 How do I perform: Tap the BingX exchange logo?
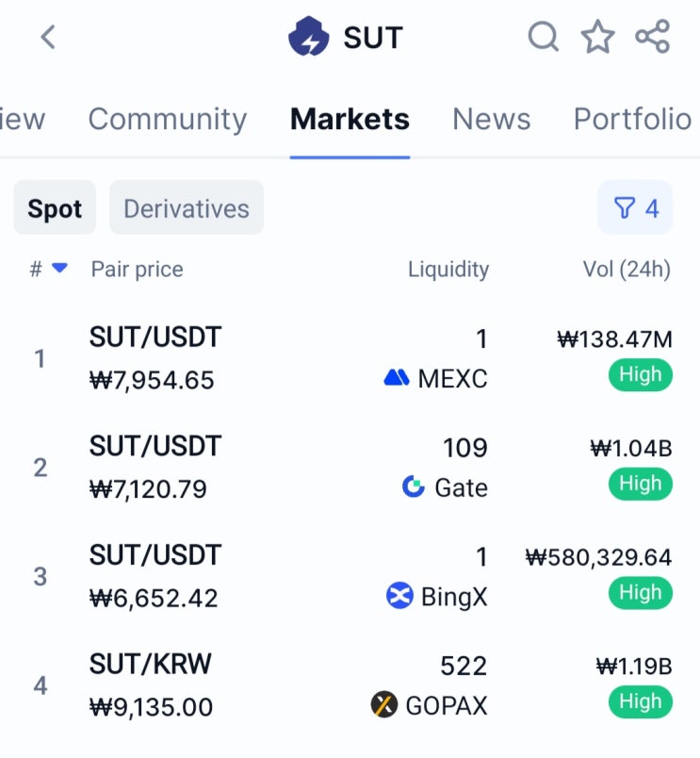399,595
